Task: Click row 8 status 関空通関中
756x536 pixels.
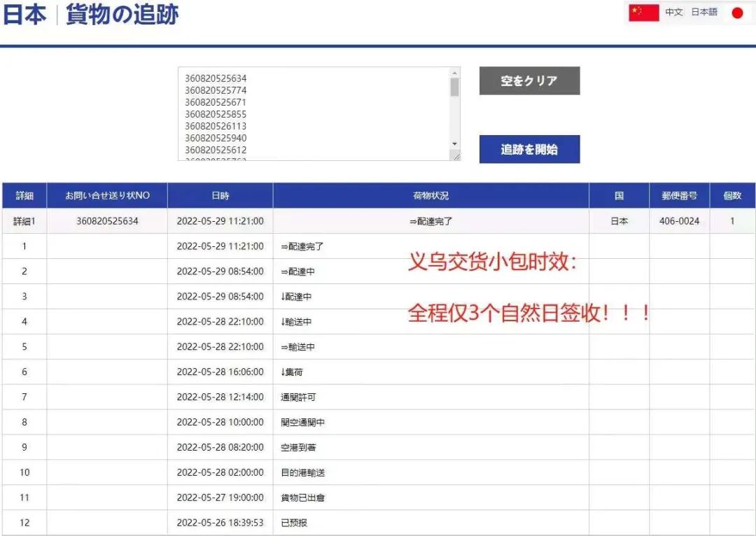Action: [x=303, y=422]
